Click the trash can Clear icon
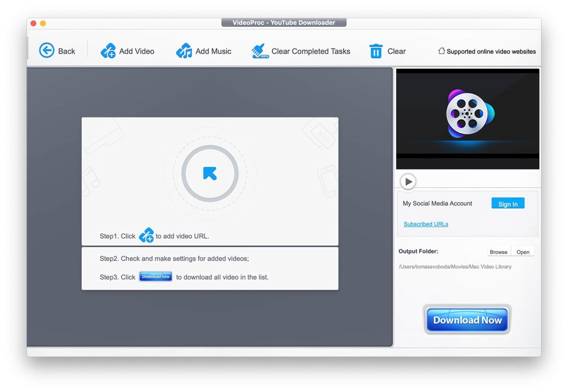 (x=376, y=51)
